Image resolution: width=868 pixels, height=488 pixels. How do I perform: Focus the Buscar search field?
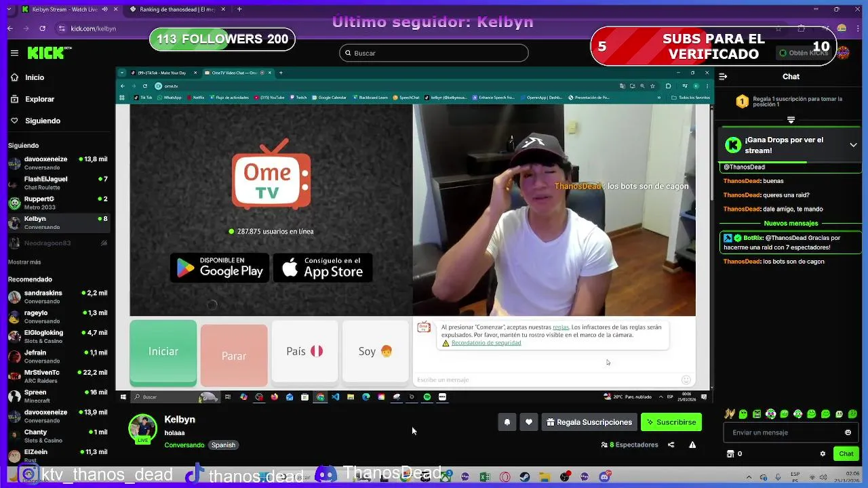[x=433, y=53]
